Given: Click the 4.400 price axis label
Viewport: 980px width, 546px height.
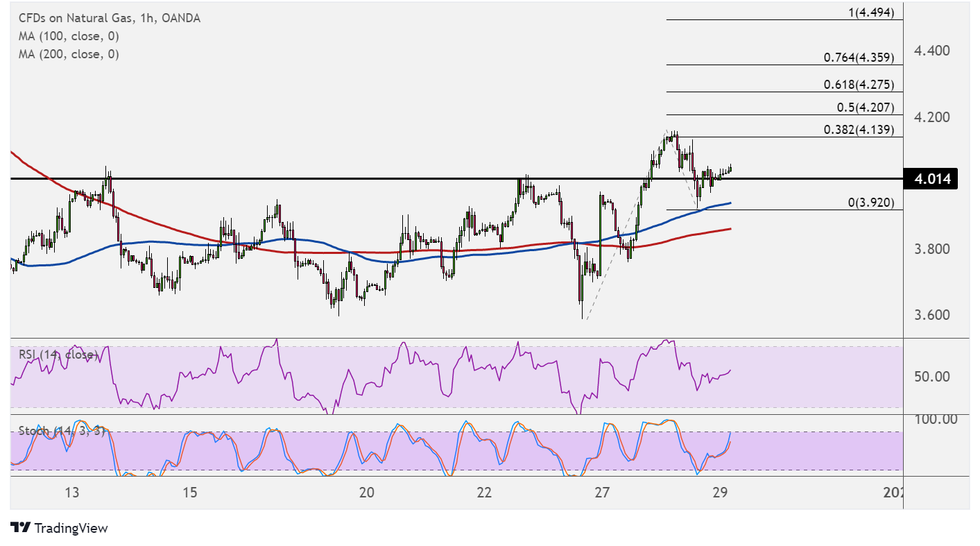Looking at the screenshot, I should [931, 51].
